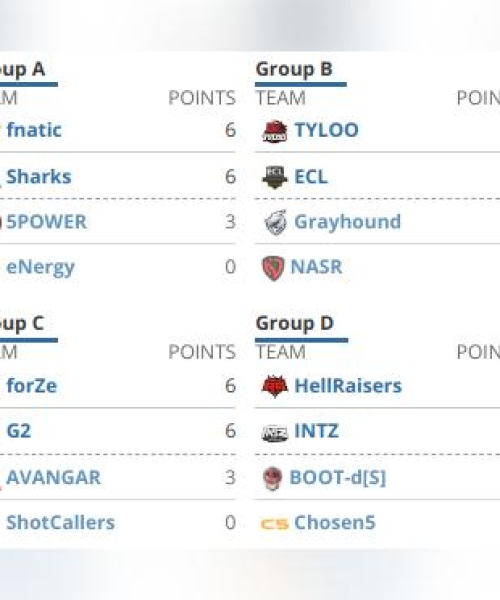
Task: Open the AVANGAR team link
Action: pyautogui.click(x=54, y=478)
